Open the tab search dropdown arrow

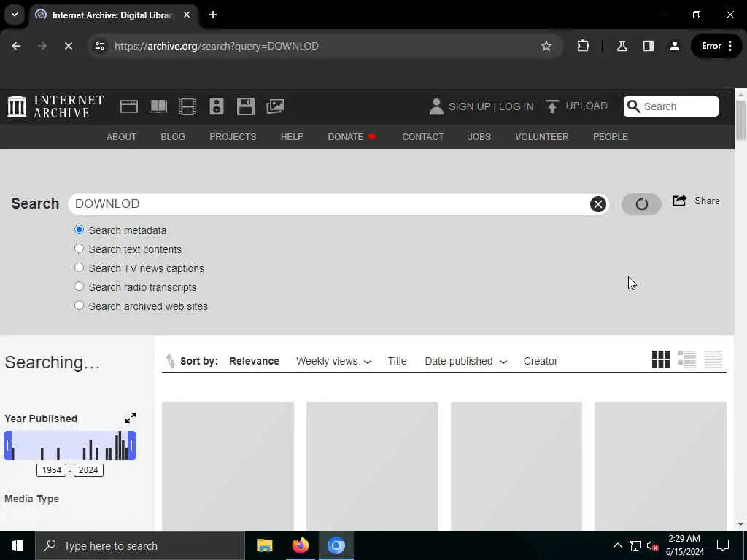15,15
